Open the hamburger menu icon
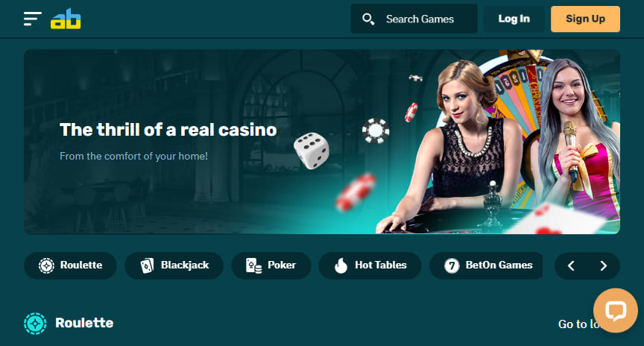Viewport: 644px width, 346px height. pyautogui.click(x=33, y=19)
